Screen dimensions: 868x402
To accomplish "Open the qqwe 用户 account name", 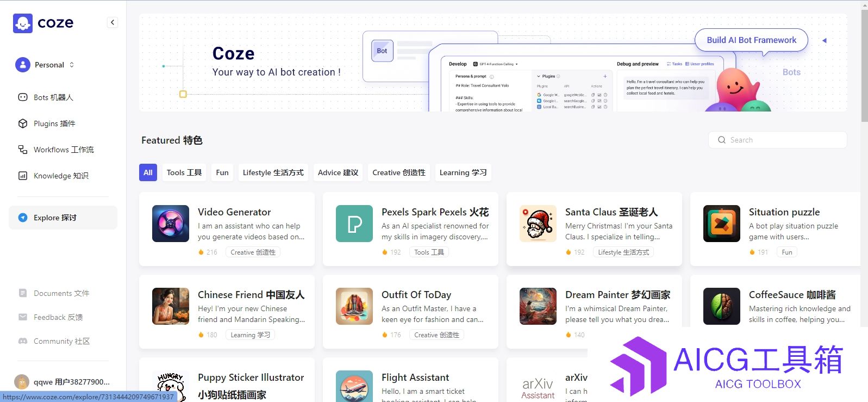I will point(72,382).
